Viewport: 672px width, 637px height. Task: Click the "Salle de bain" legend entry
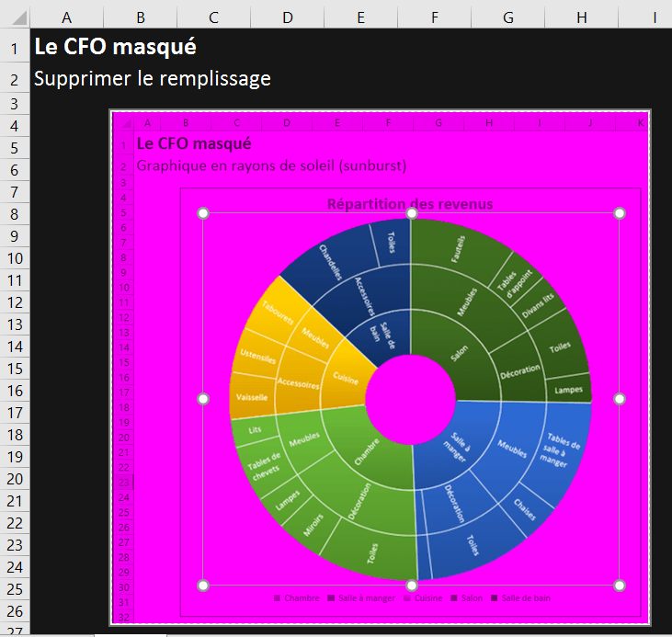(x=524, y=598)
